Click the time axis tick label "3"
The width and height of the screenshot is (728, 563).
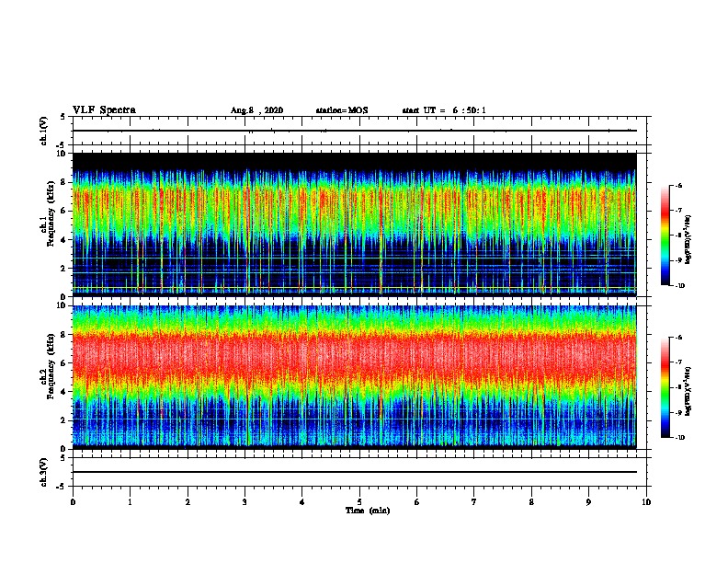pyautogui.click(x=245, y=502)
